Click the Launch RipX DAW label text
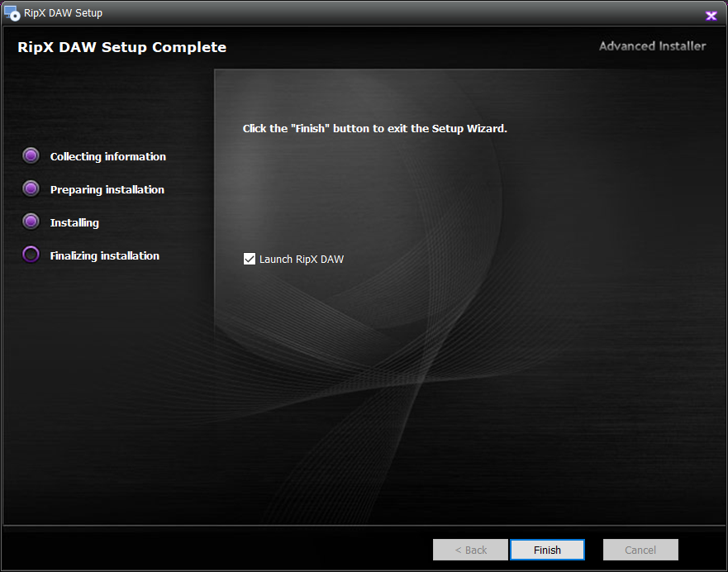 [x=302, y=259]
